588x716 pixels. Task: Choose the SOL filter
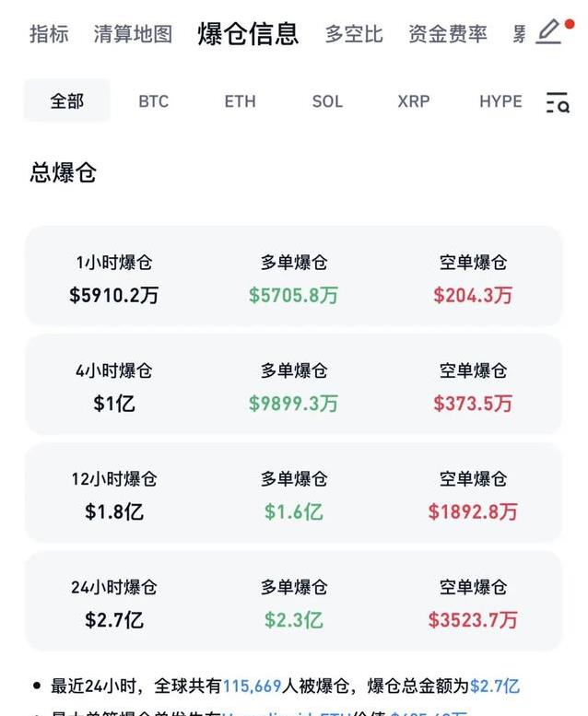pos(327,101)
